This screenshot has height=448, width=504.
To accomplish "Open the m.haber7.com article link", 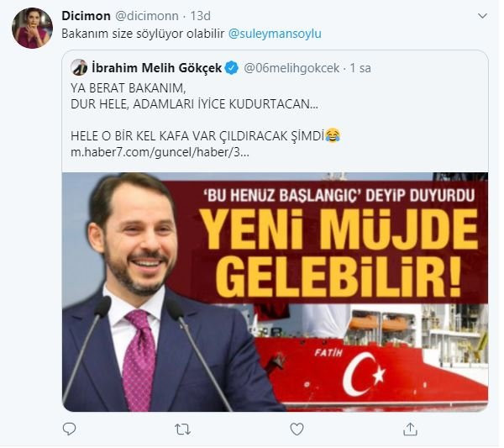I will click(x=160, y=152).
